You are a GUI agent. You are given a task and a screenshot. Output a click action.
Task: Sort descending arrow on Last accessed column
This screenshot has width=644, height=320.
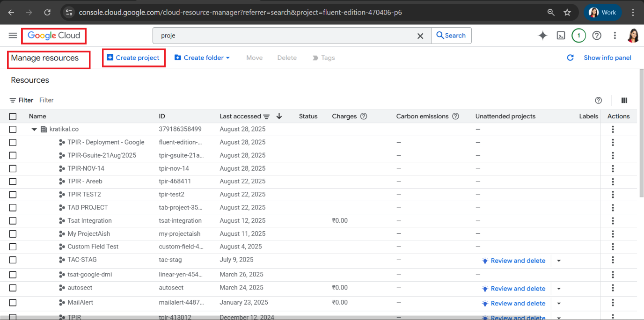pos(279,116)
